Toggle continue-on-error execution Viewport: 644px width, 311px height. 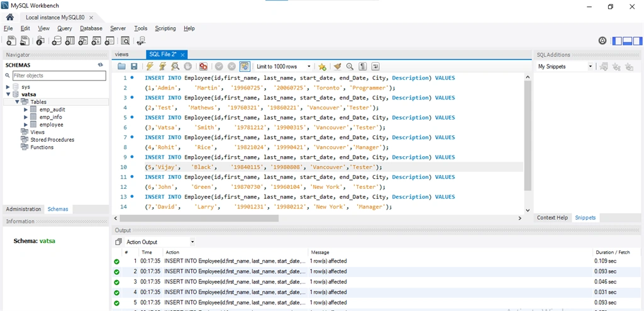tap(203, 66)
